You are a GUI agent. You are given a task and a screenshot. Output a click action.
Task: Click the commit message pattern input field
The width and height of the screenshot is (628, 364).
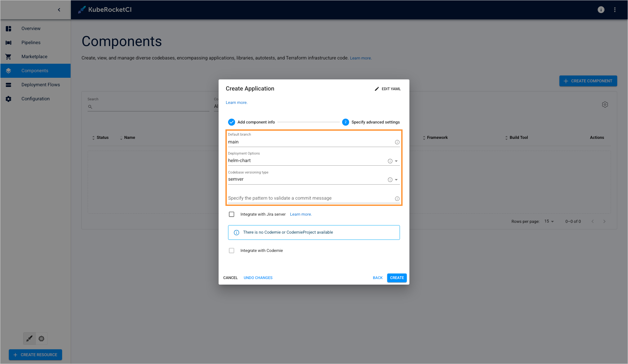pyautogui.click(x=309, y=198)
